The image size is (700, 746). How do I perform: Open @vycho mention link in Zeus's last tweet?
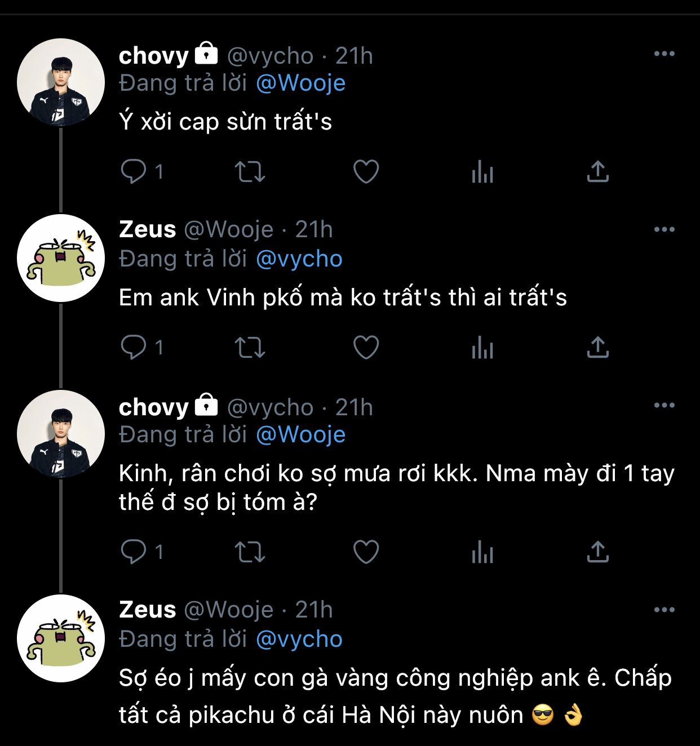[x=299, y=640]
